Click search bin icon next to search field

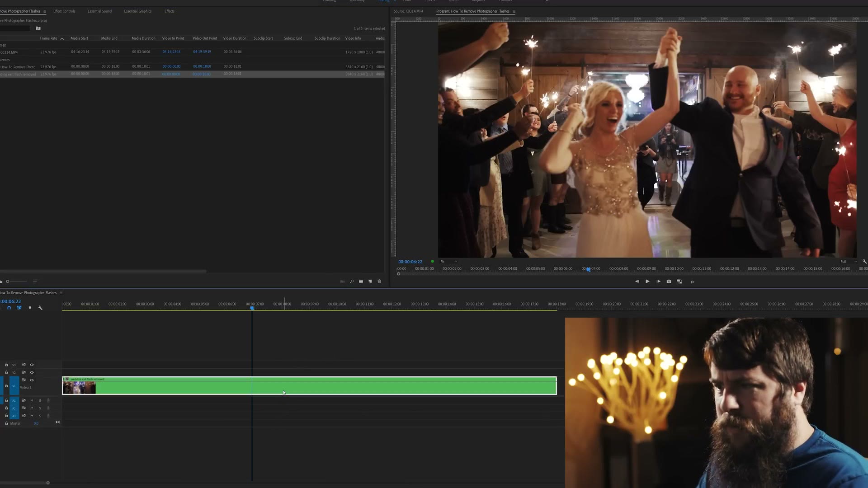click(38, 28)
